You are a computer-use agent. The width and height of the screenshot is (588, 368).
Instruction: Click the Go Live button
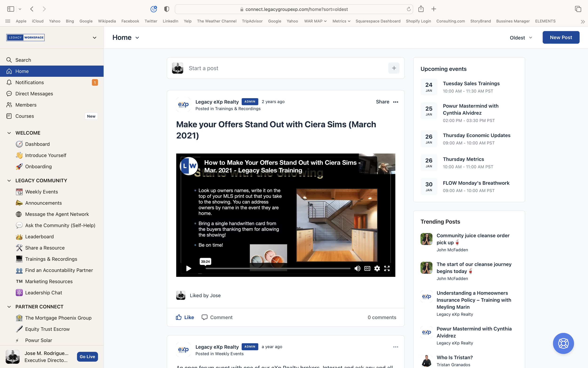(87, 356)
